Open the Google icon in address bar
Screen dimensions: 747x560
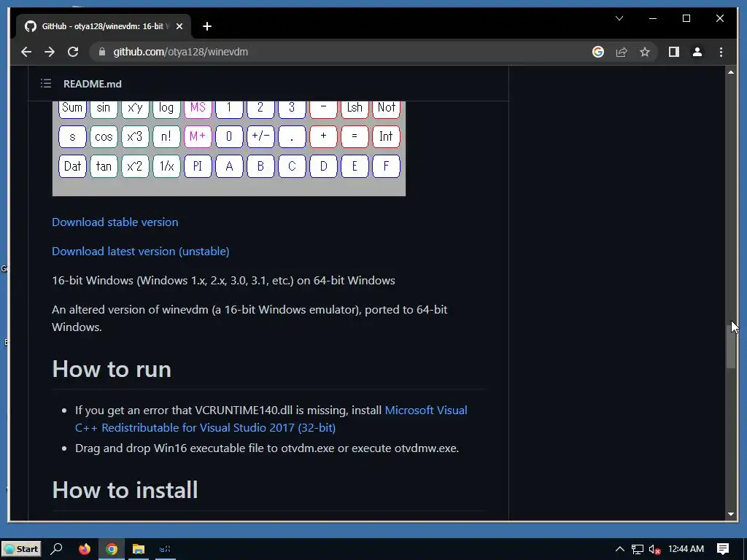coord(598,52)
